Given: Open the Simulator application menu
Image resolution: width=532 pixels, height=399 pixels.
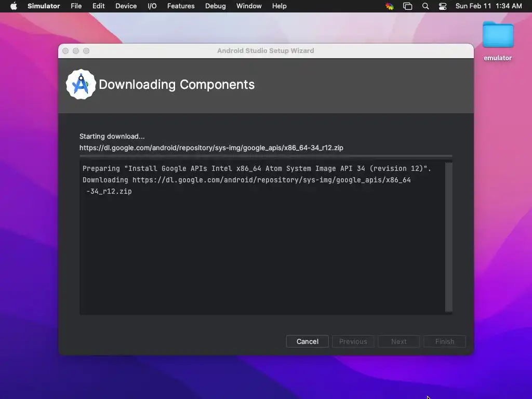Looking at the screenshot, I should coord(44,6).
